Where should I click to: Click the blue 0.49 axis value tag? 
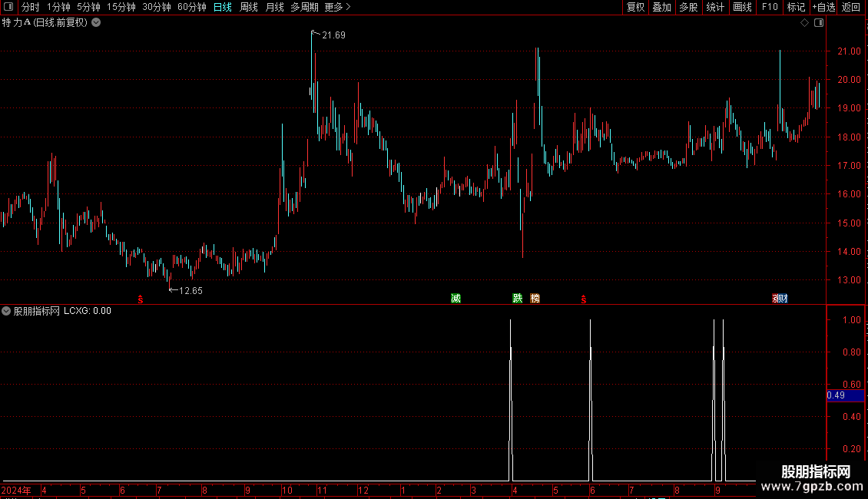[x=845, y=395]
